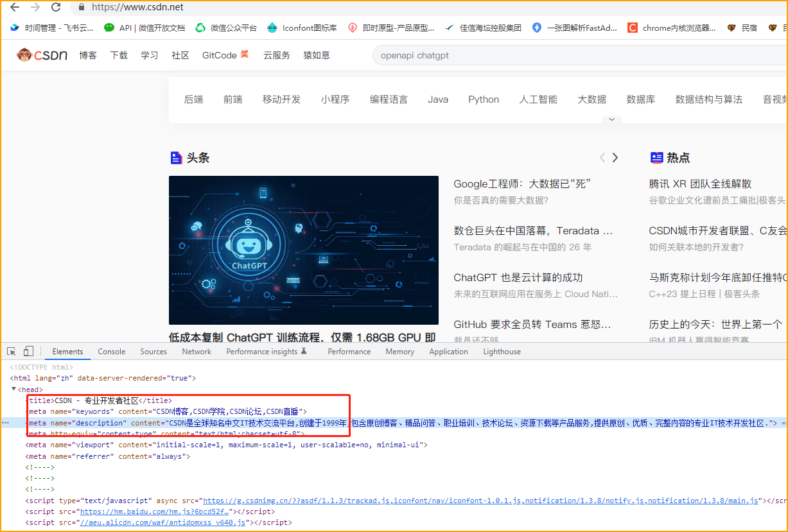Click the browser forward arrow
This screenshot has width=788, height=532.
35,7
